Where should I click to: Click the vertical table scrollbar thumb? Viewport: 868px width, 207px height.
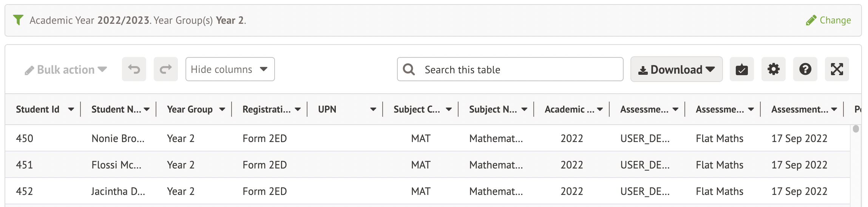pyautogui.click(x=856, y=129)
